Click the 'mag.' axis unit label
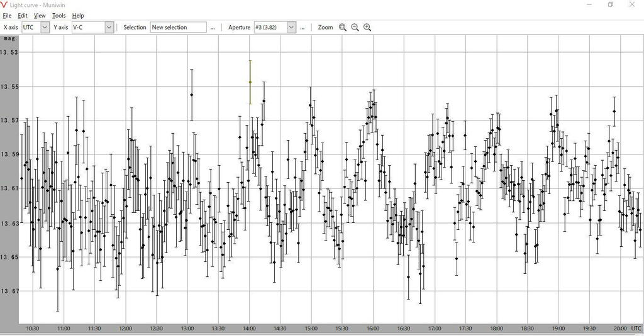 tap(10, 38)
